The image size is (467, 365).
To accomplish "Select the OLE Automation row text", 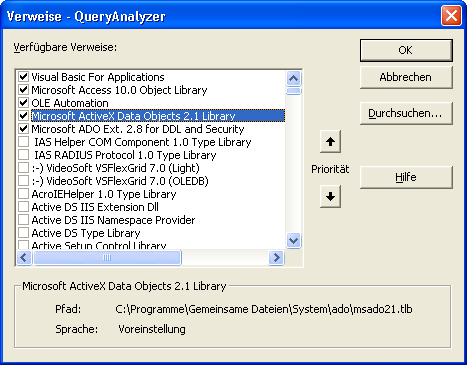I will 70,103.
